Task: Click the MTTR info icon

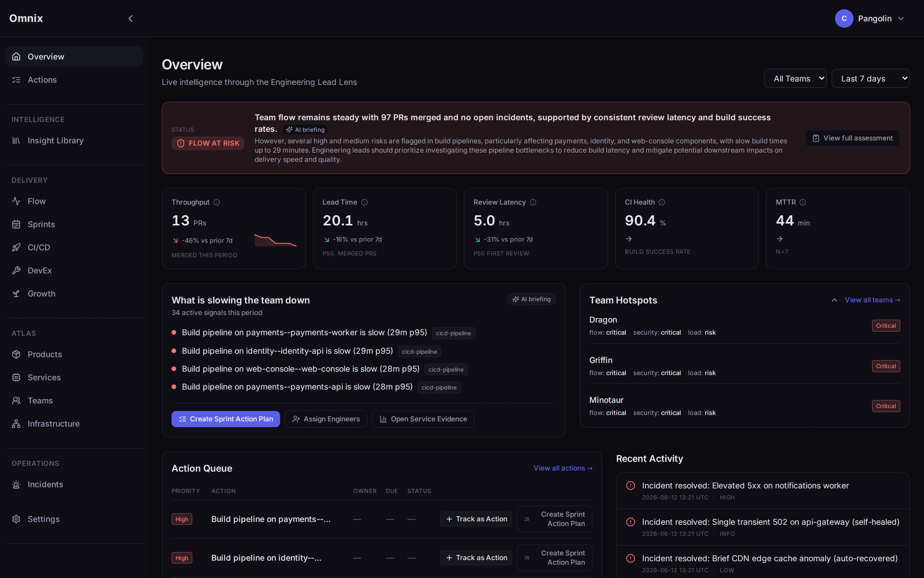Action: 803,202
